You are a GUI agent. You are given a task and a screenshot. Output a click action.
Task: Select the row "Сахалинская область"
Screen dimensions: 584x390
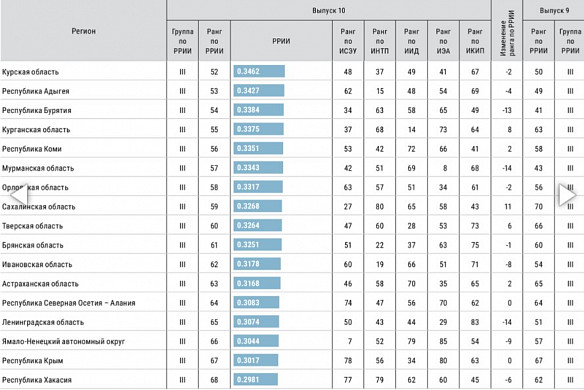coord(292,206)
